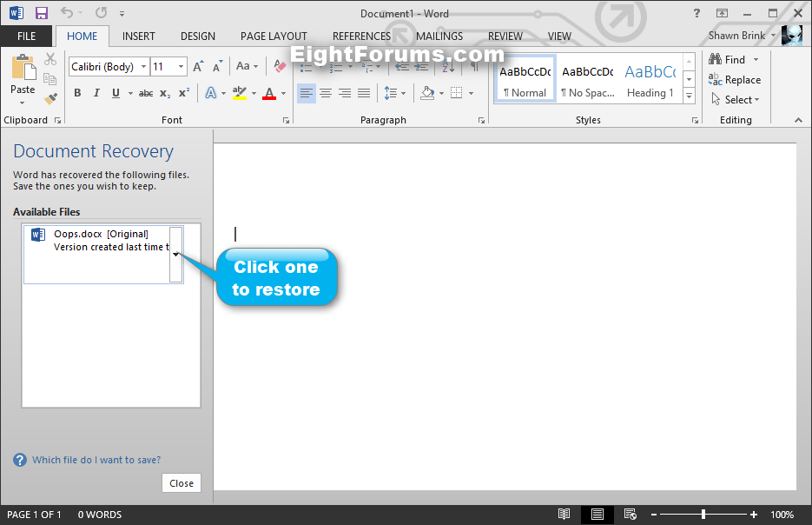
Task: Toggle Italic formatting
Action: [96, 93]
